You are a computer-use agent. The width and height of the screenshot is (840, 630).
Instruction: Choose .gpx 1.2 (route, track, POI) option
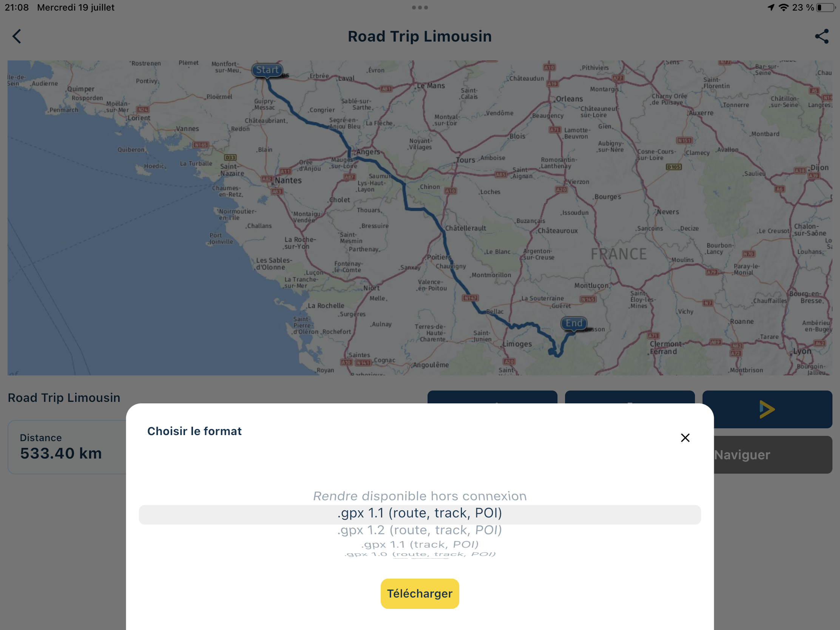(420, 530)
